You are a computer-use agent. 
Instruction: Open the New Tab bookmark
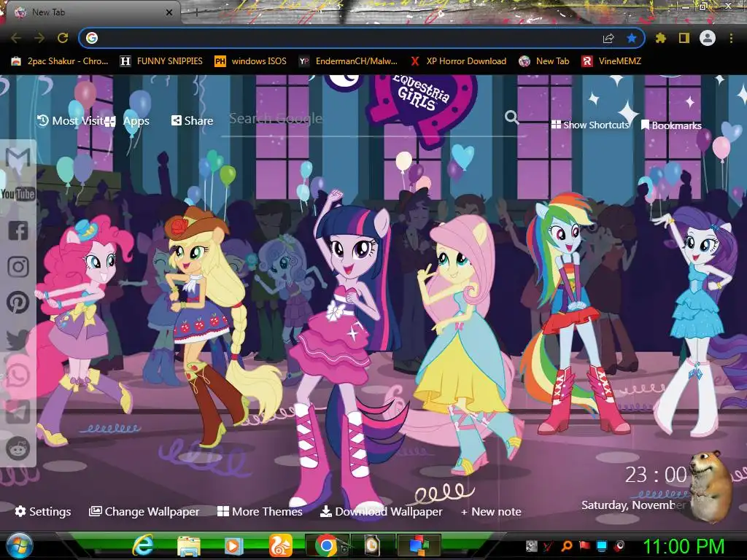(x=544, y=61)
